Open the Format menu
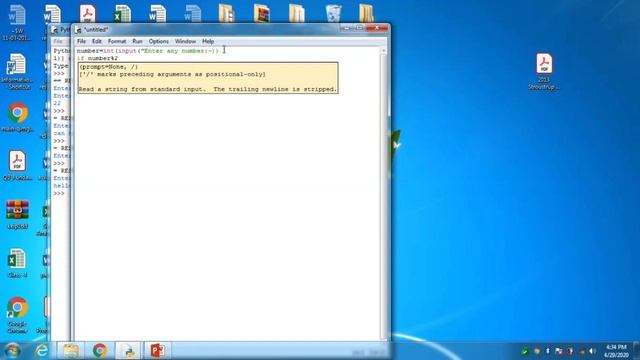The height and width of the screenshot is (360, 640). tap(117, 41)
